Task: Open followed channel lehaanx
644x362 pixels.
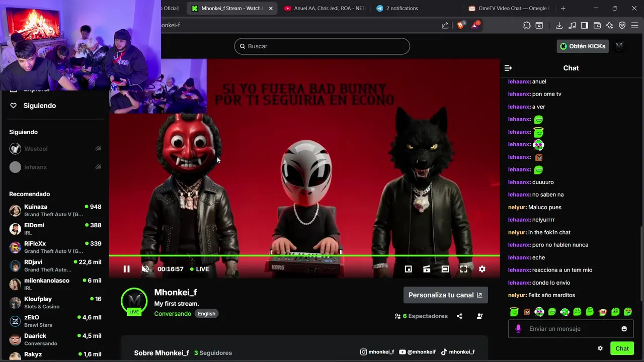Action: [x=55, y=167]
